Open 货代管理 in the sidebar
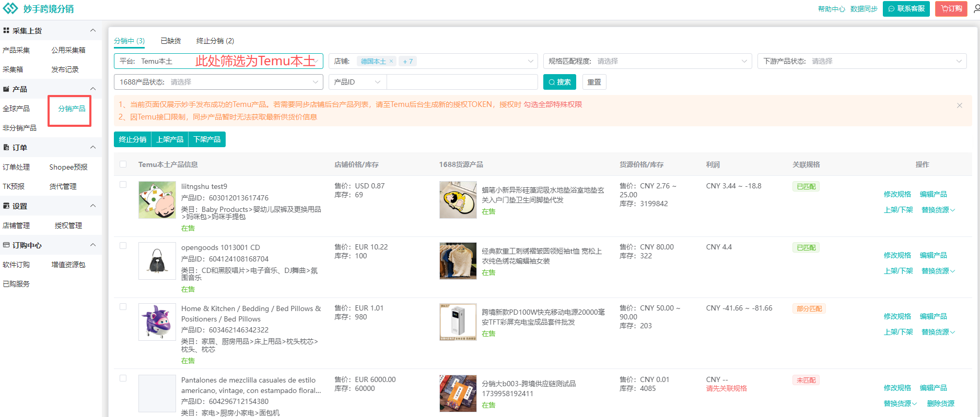This screenshot has width=980, height=417. pos(63,186)
